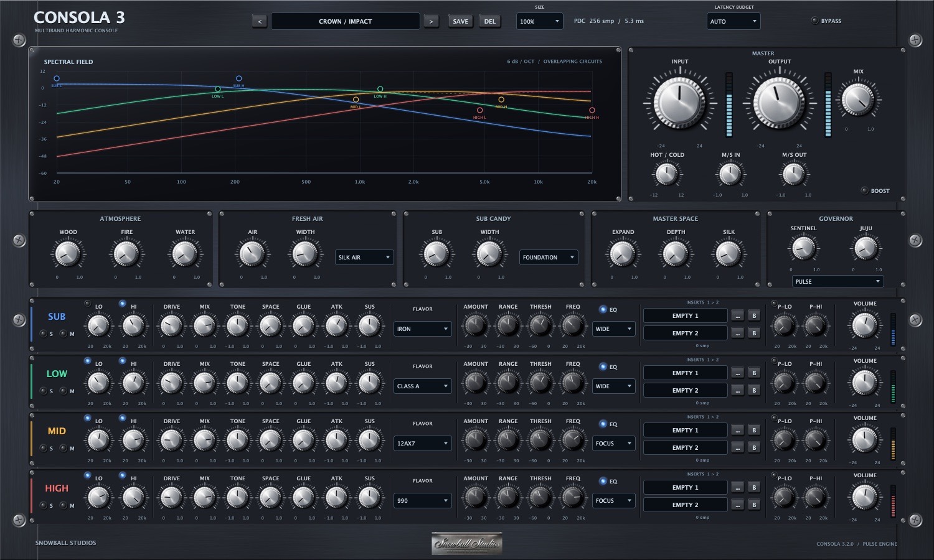Toggle the P-LO switch on the HIGH band
The image size is (934, 560).
774,476
